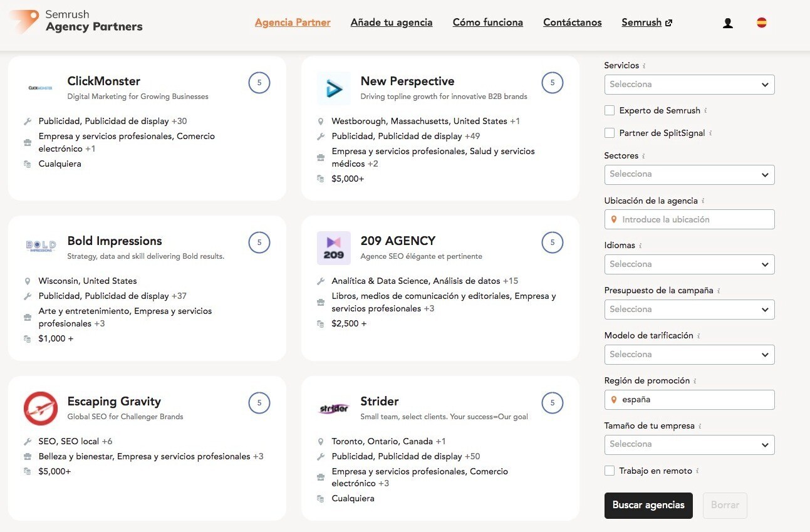Click the New Perspective rating circle
This screenshot has height=532, width=810.
[x=553, y=83]
